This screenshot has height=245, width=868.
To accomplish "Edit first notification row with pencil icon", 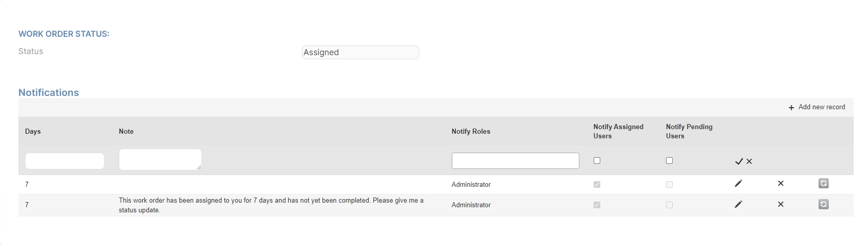I will [x=738, y=183].
